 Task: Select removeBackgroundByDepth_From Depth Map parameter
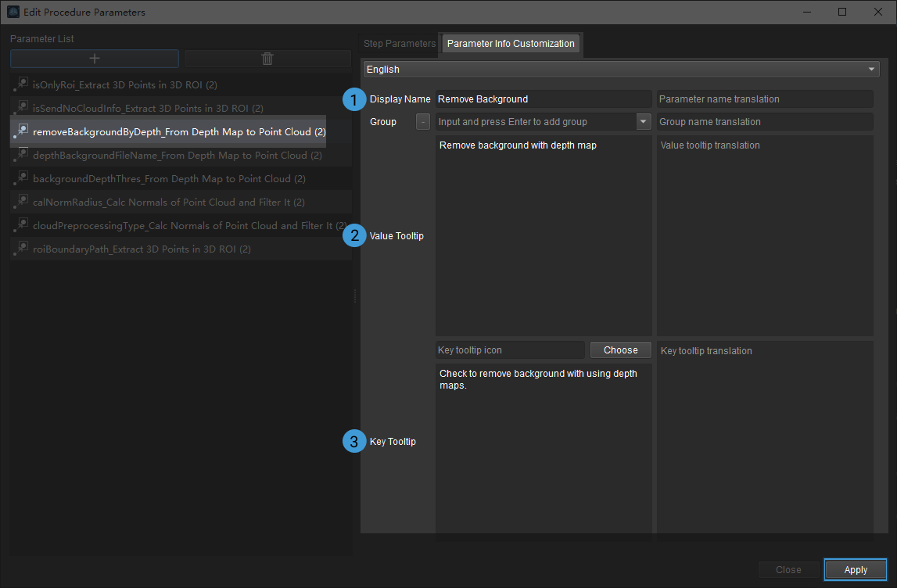179,131
